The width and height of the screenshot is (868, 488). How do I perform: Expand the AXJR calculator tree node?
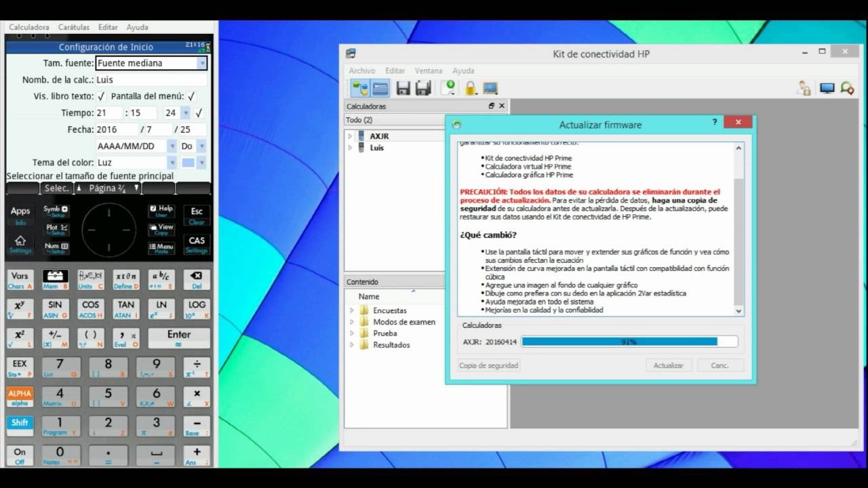(351, 136)
